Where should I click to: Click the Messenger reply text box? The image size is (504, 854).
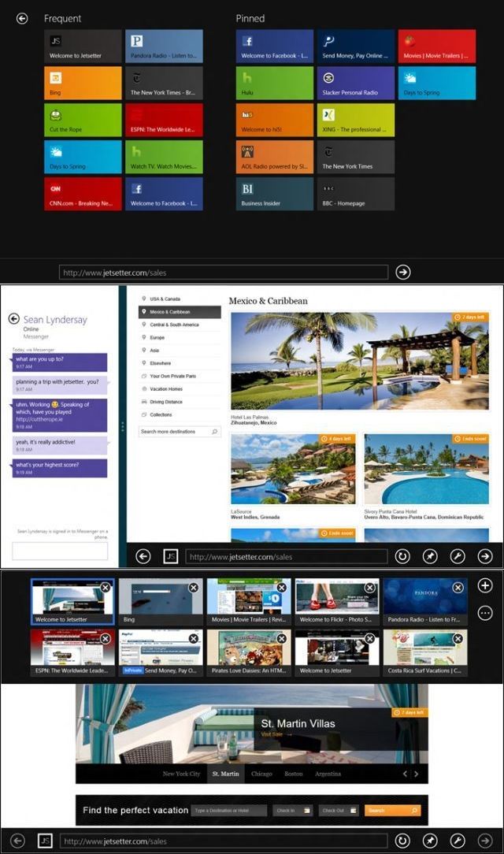coord(60,551)
